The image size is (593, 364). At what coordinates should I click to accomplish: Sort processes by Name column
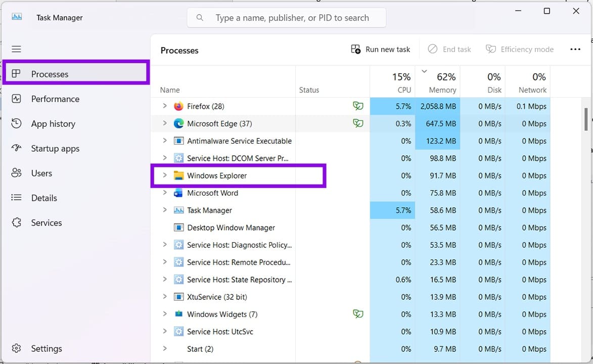(170, 90)
